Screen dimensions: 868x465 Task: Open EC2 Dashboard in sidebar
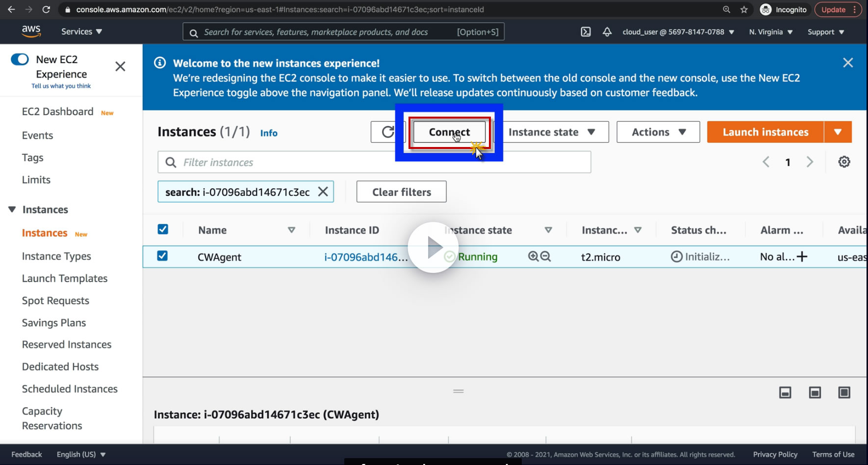[x=58, y=112]
